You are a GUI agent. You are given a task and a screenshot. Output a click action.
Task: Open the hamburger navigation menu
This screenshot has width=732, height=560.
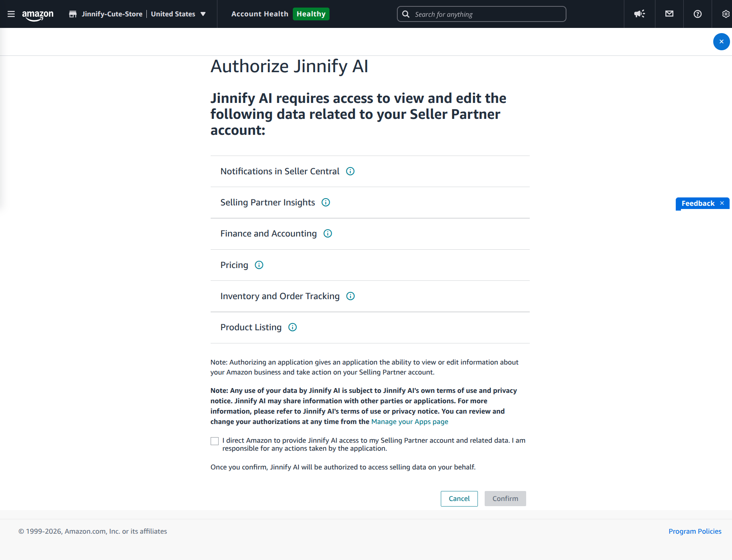click(x=11, y=14)
